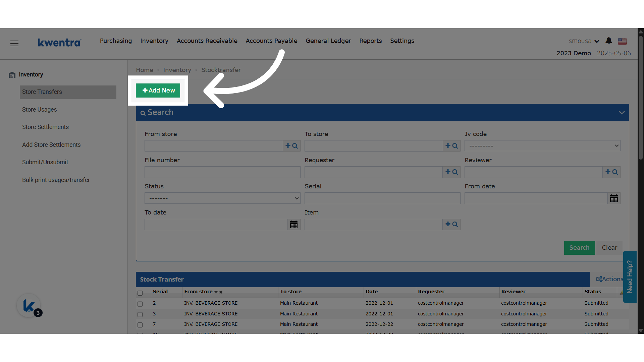This screenshot has height=362, width=644.
Task: Open Bulk print usages/transfer in sidebar
Action: coord(56,180)
